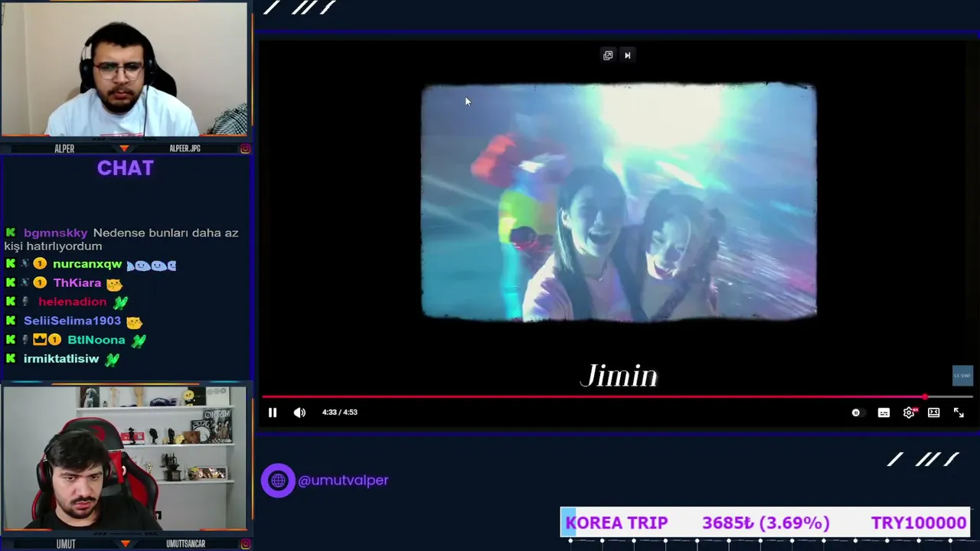Click the crown badge beside BtlNoona

pos(39,340)
